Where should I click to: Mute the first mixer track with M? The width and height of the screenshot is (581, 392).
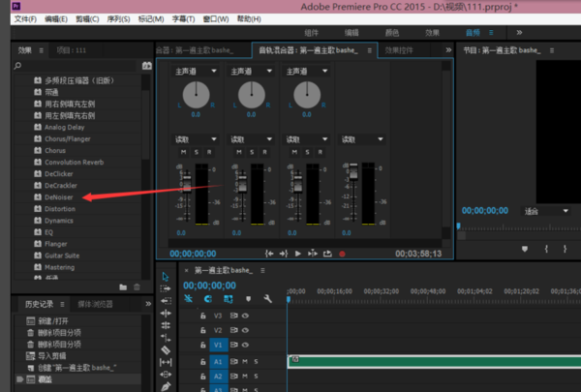point(183,152)
